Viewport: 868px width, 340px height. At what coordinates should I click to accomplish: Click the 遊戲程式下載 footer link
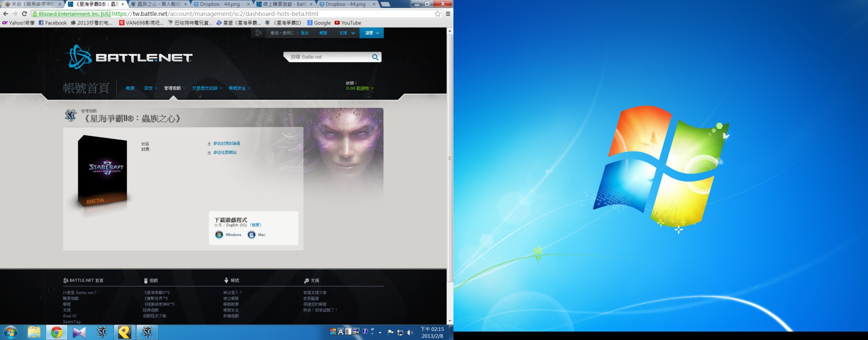point(155,316)
